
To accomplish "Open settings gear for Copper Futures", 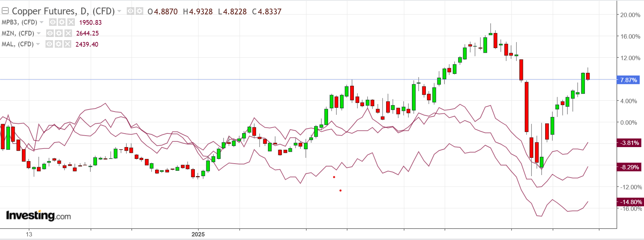I will pyautogui.click(x=139, y=11).
